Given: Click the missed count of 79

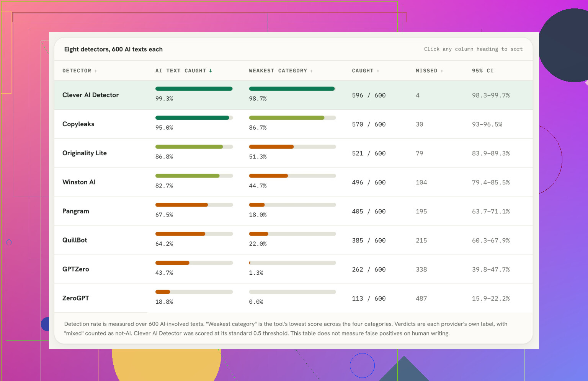Looking at the screenshot, I should (x=420, y=153).
